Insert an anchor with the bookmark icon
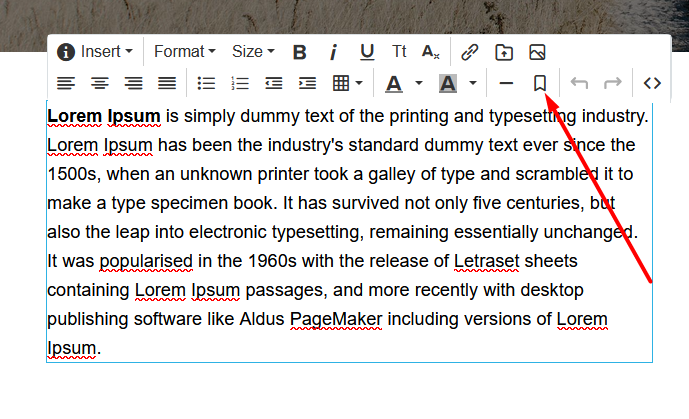Screen dimensions: 689x419 coord(540,83)
